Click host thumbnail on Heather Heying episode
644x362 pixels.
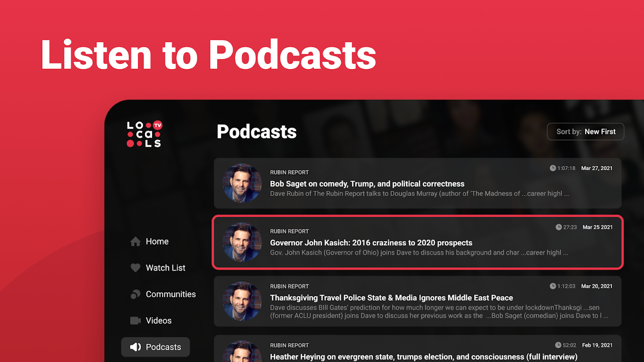[x=242, y=352]
